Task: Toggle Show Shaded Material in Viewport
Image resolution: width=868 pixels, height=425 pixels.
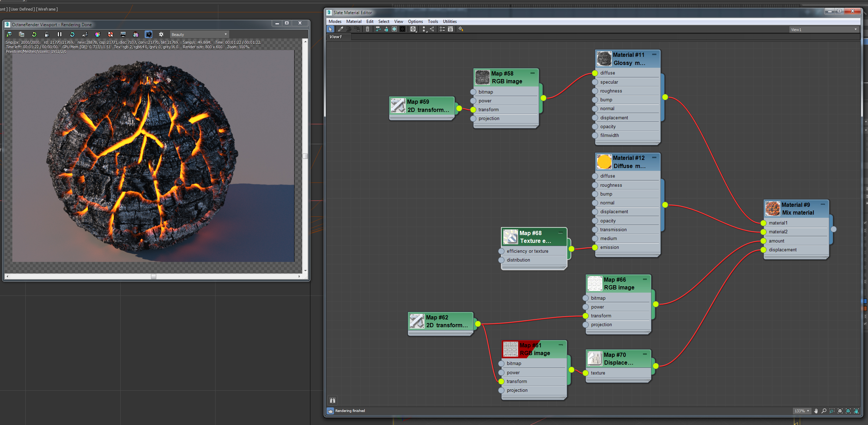Action: tap(394, 29)
